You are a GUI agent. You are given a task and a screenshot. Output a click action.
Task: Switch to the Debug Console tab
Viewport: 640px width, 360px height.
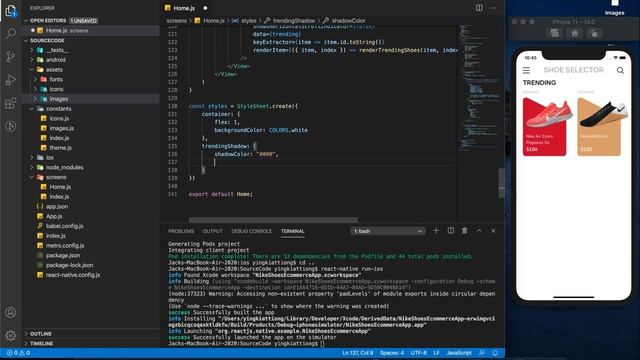tap(251, 231)
